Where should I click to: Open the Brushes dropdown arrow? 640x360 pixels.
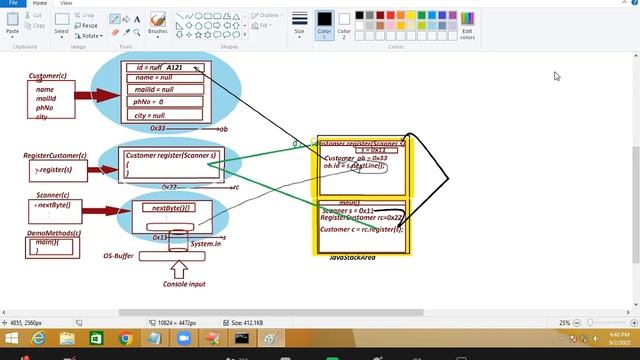[x=158, y=37]
